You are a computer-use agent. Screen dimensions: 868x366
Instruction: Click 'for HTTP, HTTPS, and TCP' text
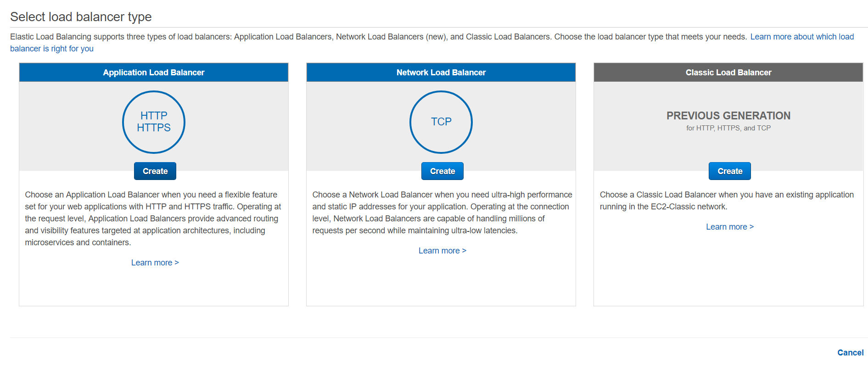coord(728,128)
